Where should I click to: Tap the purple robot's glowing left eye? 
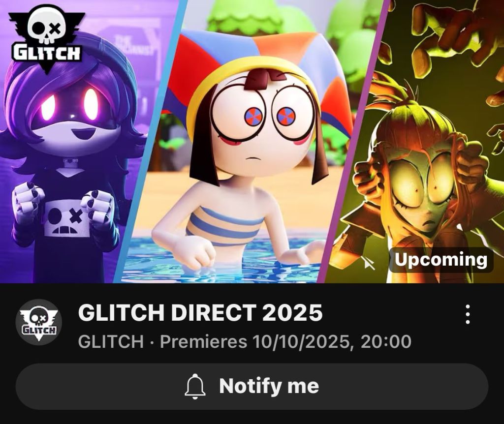pos(48,103)
